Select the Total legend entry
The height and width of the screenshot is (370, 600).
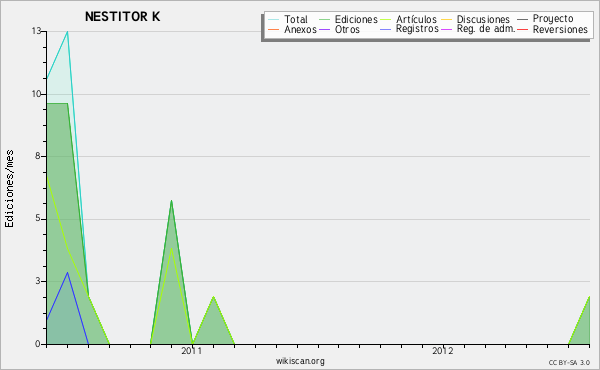click(x=296, y=19)
